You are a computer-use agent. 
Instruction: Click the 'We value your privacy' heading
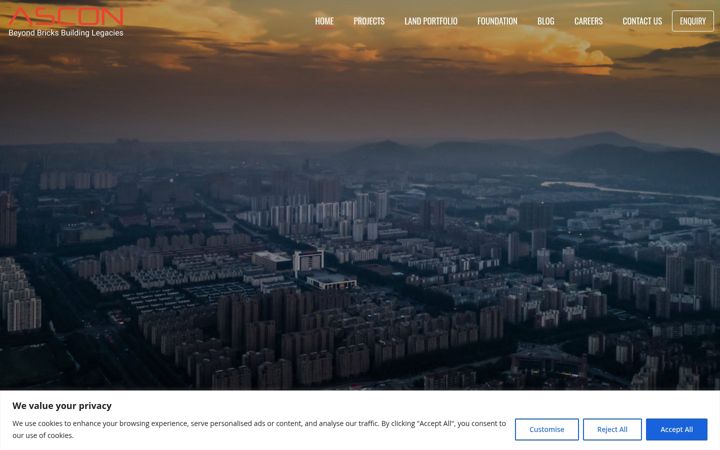pos(62,406)
